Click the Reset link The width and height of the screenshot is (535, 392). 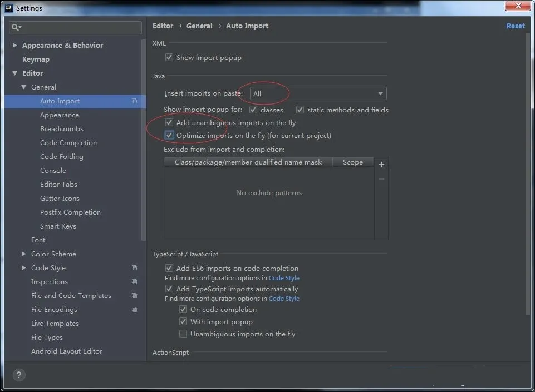click(515, 26)
